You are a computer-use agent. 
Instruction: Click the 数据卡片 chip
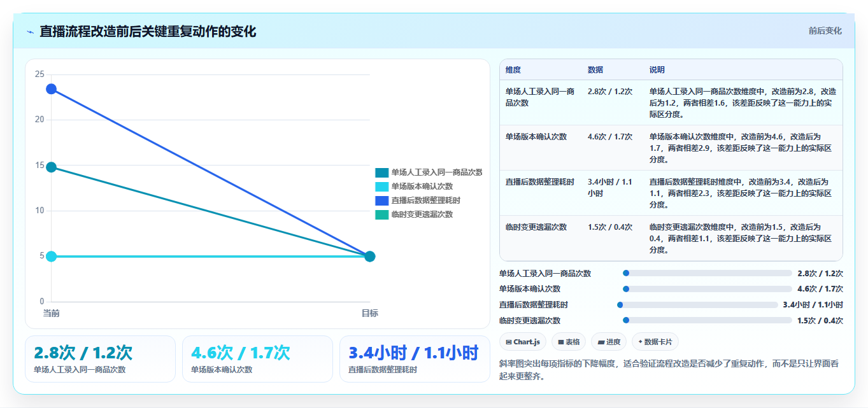click(655, 342)
